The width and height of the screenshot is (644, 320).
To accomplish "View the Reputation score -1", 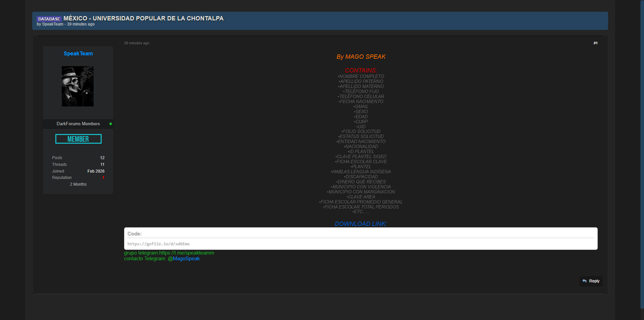I will [103, 178].
